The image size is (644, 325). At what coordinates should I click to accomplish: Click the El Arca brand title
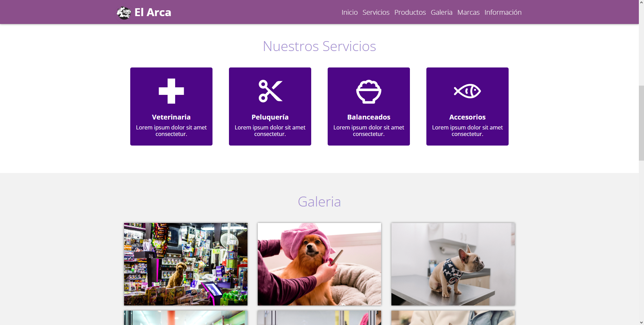[x=153, y=12]
